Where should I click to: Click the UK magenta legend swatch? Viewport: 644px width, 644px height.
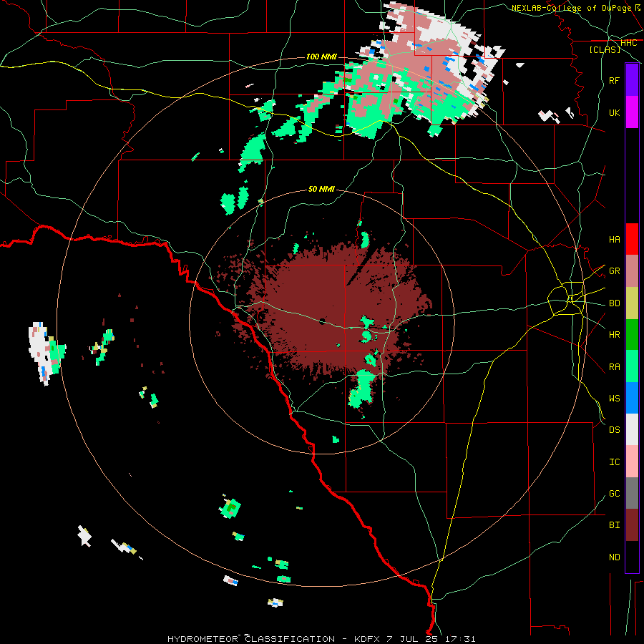click(x=632, y=112)
